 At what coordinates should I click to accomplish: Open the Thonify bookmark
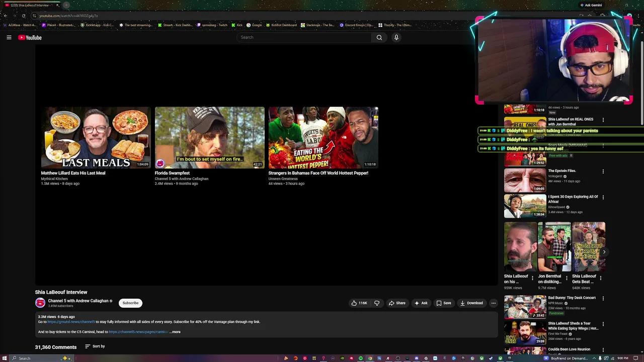(x=395, y=25)
